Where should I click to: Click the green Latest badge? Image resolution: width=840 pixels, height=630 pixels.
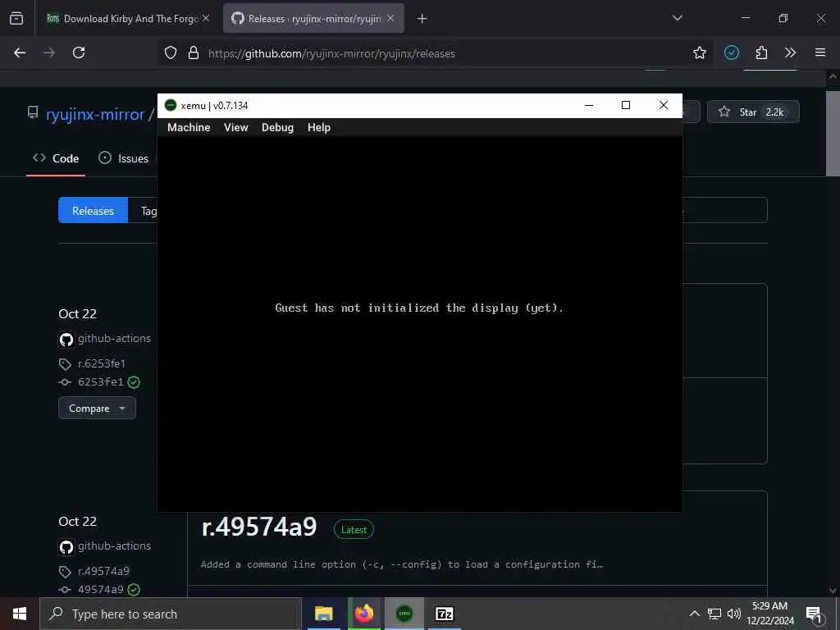tap(354, 530)
